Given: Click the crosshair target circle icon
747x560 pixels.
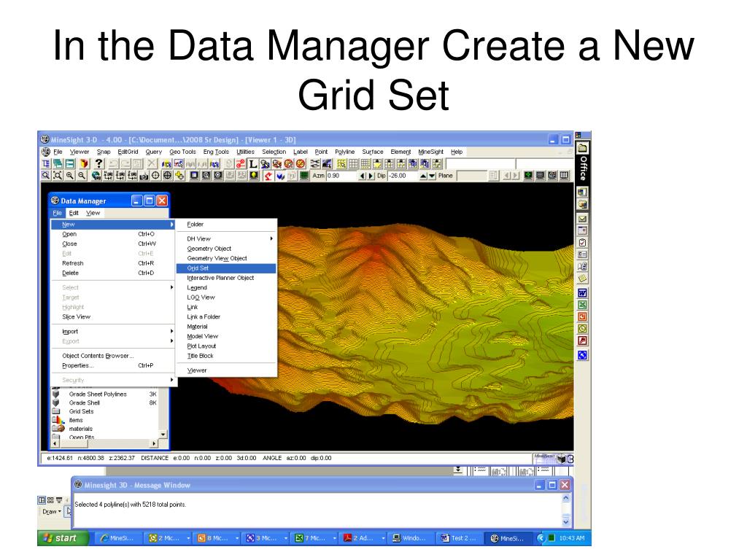Looking at the screenshot, I should click(x=155, y=176).
